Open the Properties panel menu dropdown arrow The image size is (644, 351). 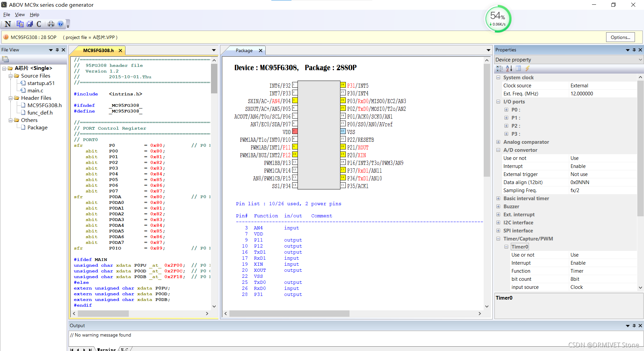coord(628,50)
